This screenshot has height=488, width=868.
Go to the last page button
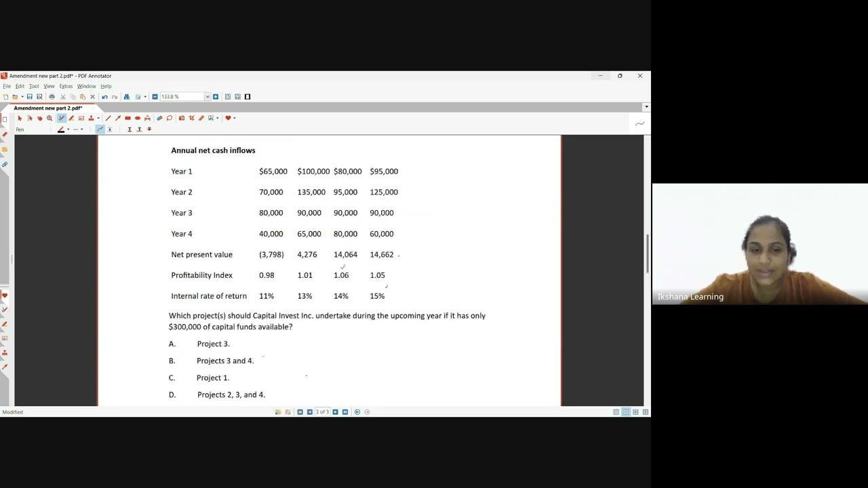344,411
